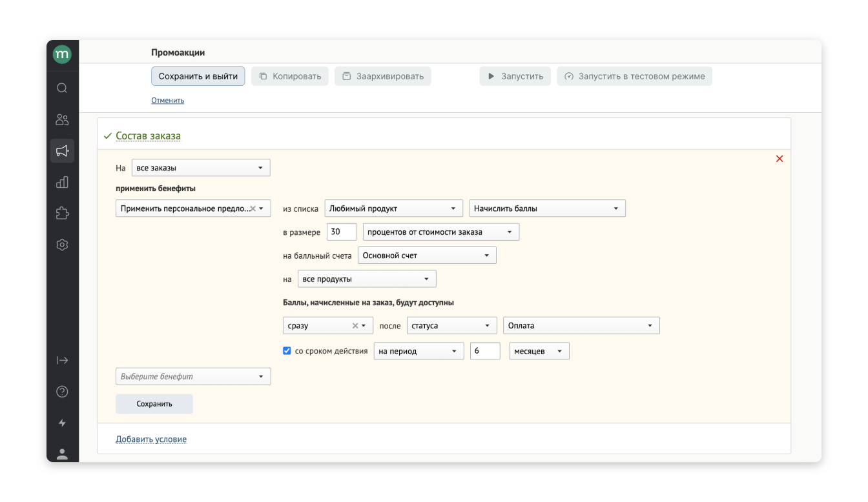Click 'Сохранить и выйти' button
This screenshot has width=868, height=502.
pos(198,76)
